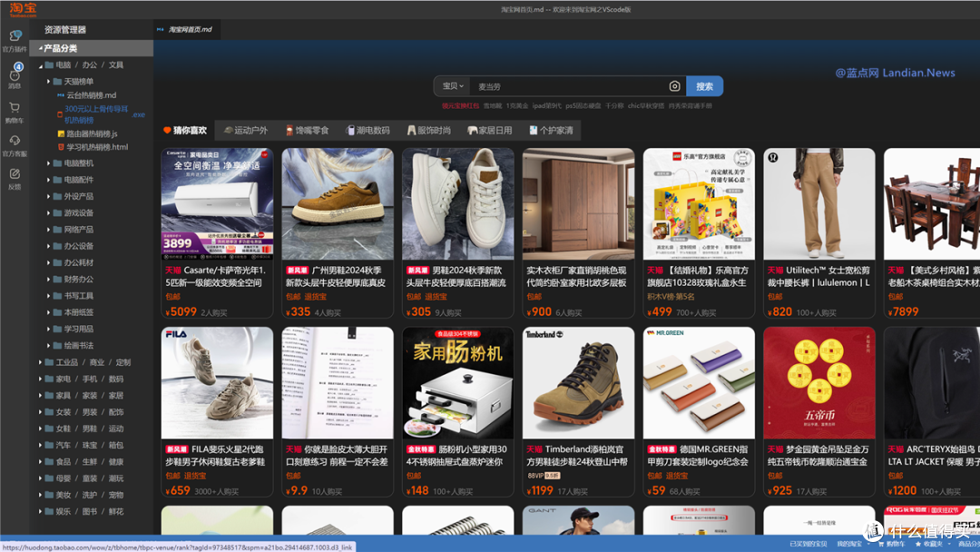Viewport: 980px width, 552px height.
Task: Open the Casarte air conditioner product thumbnail
Action: 217,203
